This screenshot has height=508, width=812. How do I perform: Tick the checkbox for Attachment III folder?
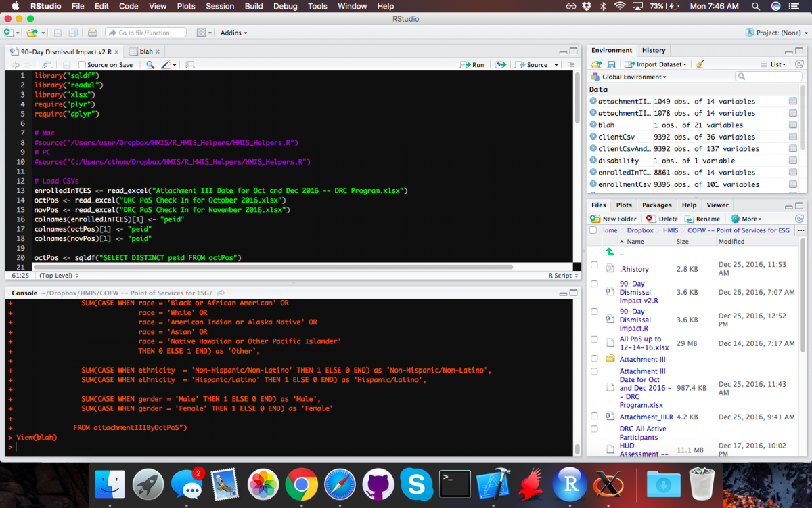coord(594,359)
